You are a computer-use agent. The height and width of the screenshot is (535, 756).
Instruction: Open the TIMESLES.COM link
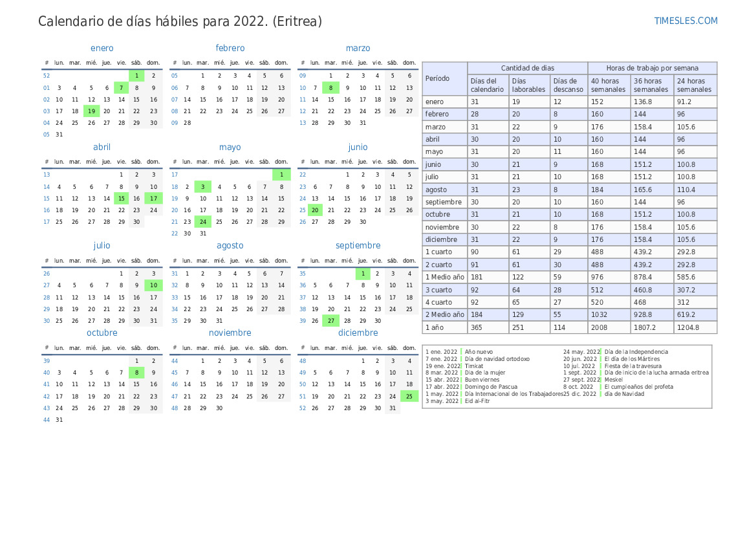tap(686, 21)
